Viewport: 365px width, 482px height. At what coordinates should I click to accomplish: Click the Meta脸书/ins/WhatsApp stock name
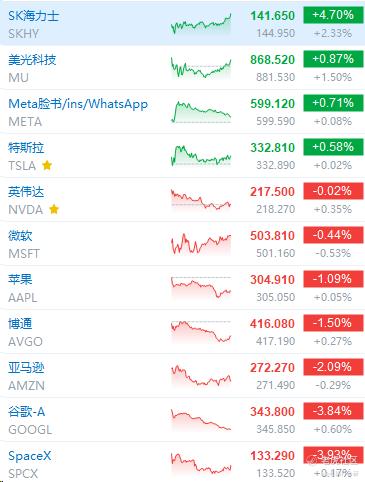tap(78, 104)
